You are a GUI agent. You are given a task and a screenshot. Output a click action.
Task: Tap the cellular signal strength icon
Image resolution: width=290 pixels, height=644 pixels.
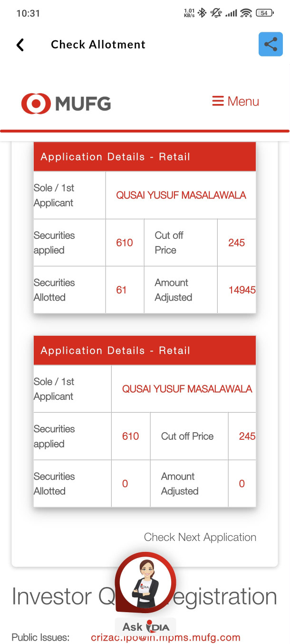tap(231, 13)
